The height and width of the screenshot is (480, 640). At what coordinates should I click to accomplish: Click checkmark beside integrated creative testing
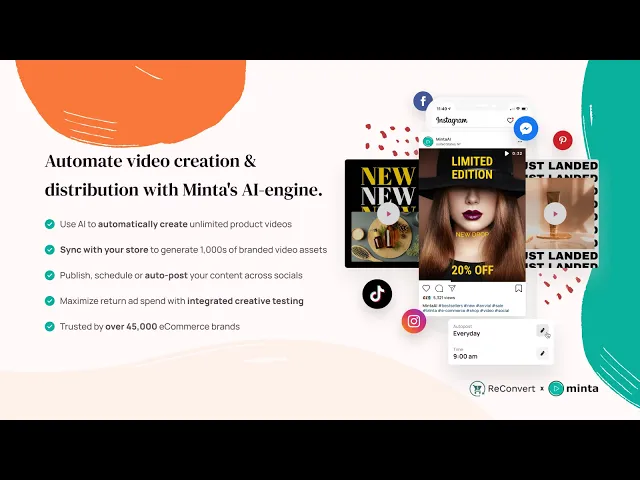tap(49, 301)
